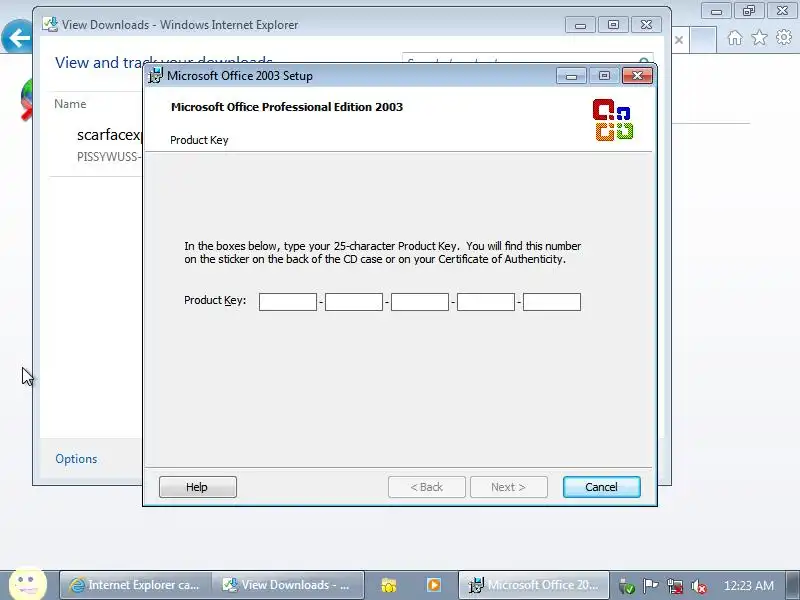Click the second Product Key input box
800x600 pixels.
click(354, 302)
